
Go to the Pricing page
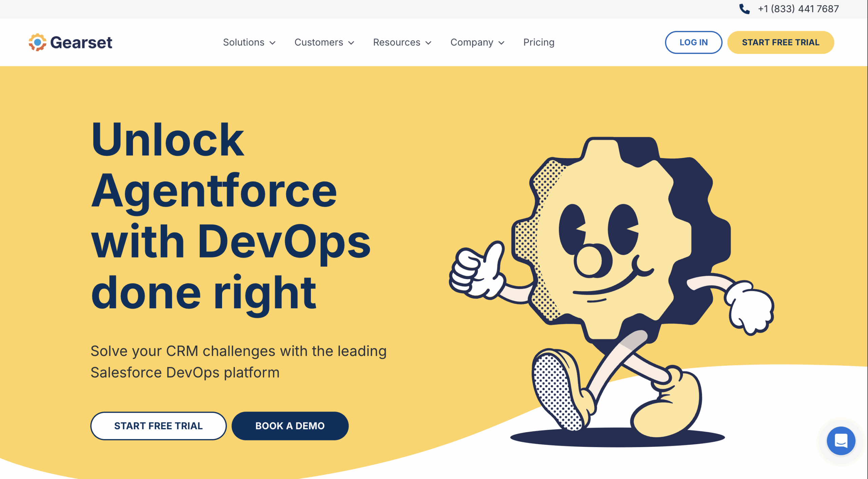pyautogui.click(x=539, y=42)
